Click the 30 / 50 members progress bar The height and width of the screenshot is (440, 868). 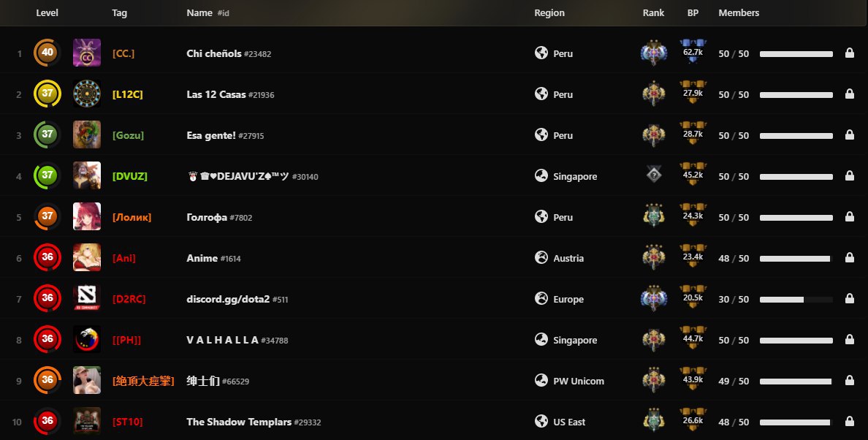[796, 299]
